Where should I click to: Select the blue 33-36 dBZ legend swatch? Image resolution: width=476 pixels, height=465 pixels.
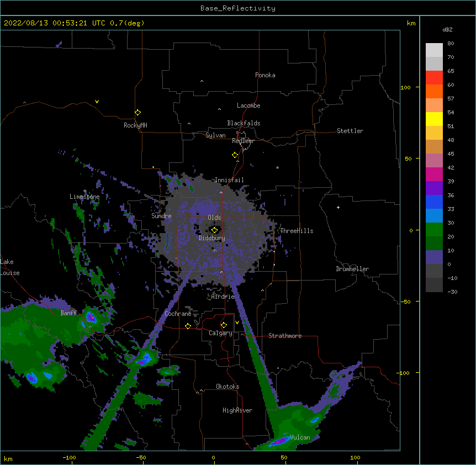pyautogui.click(x=434, y=202)
